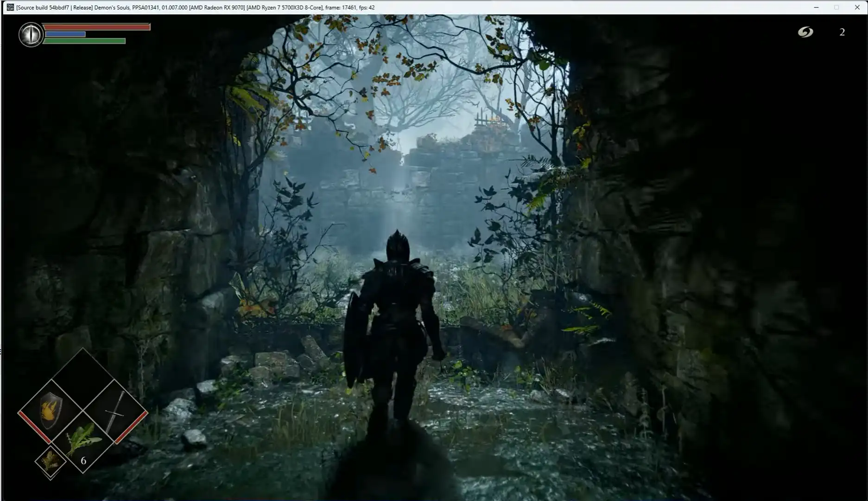Click the green stamina bar
The image size is (868, 501).
85,41
